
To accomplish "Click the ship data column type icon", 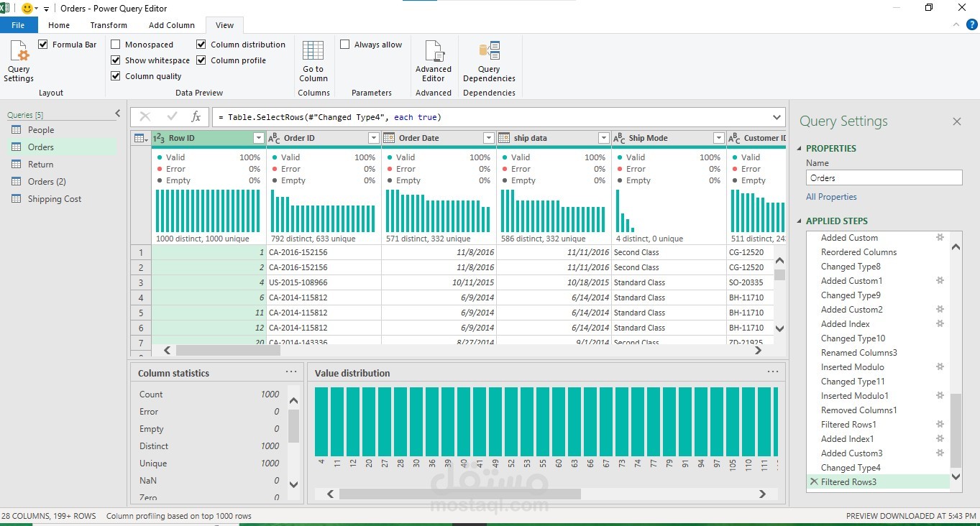I will click(504, 138).
